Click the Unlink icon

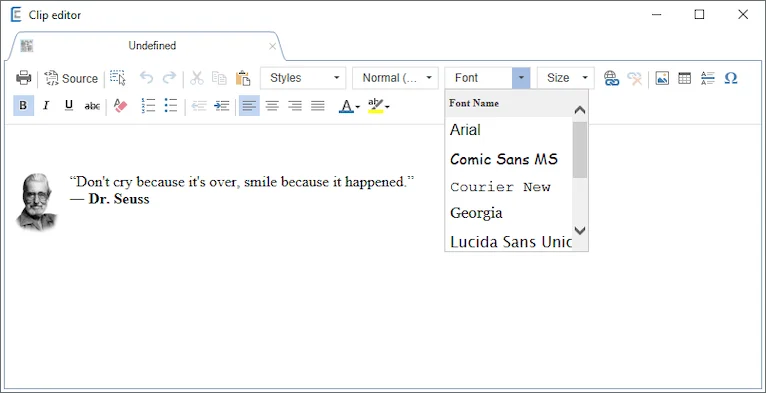(635, 78)
